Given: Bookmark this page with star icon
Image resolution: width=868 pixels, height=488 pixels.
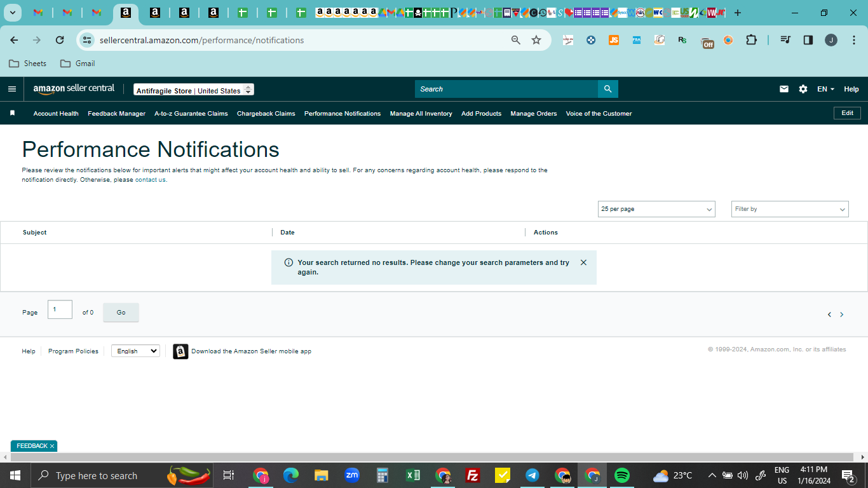Looking at the screenshot, I should [x=536, y=40].
